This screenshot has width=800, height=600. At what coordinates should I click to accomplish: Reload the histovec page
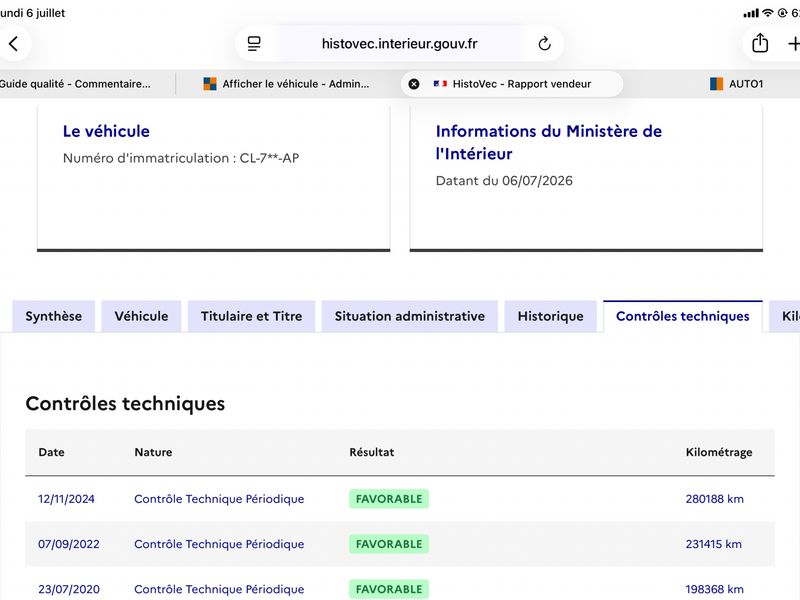544,44
